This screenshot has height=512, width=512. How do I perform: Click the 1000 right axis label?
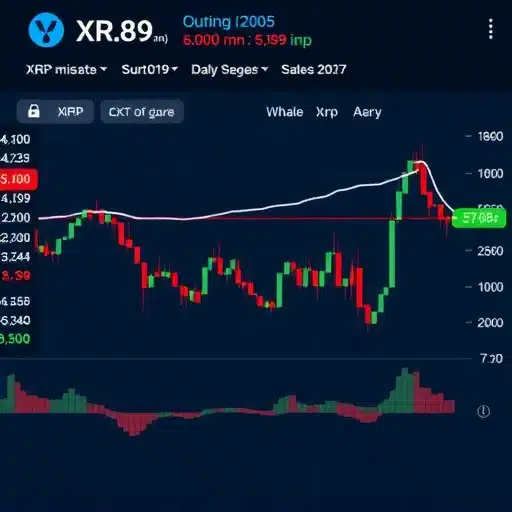click(x=490, y=287)
